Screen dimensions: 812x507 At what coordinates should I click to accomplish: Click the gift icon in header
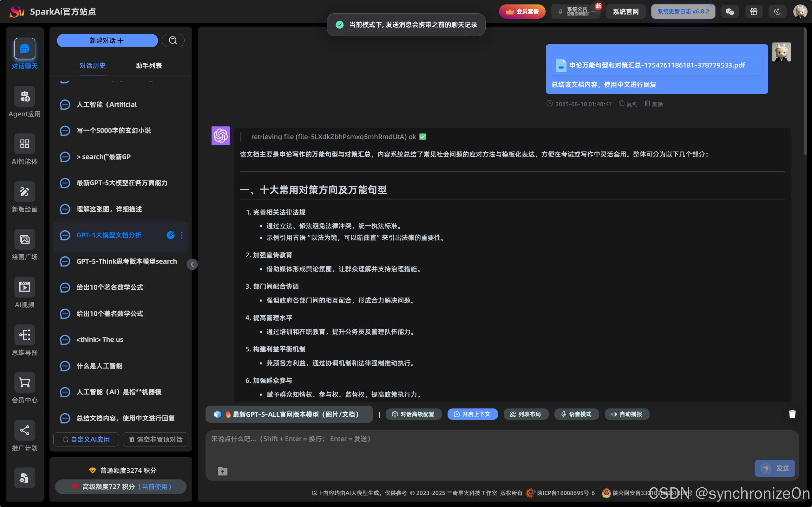[x=754, y=12]
